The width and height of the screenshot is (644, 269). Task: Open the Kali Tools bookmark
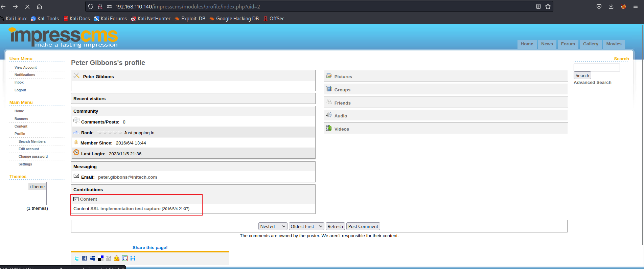point(45,19)
